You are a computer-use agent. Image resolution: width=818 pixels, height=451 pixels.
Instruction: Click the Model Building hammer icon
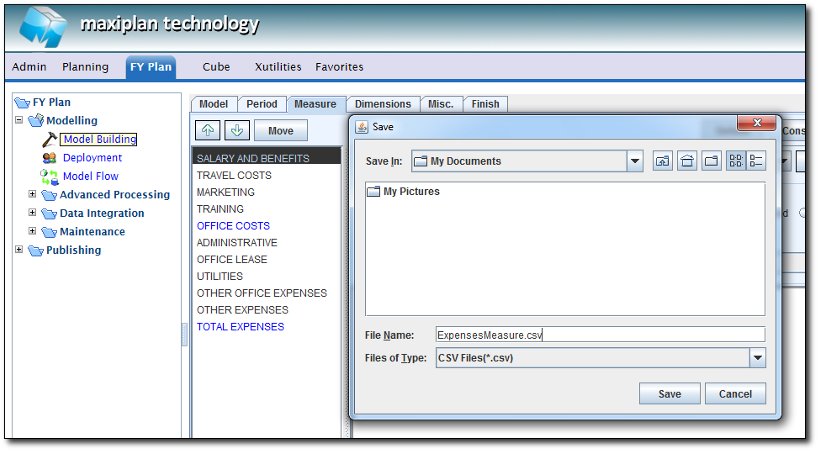[x=49, y=139]
